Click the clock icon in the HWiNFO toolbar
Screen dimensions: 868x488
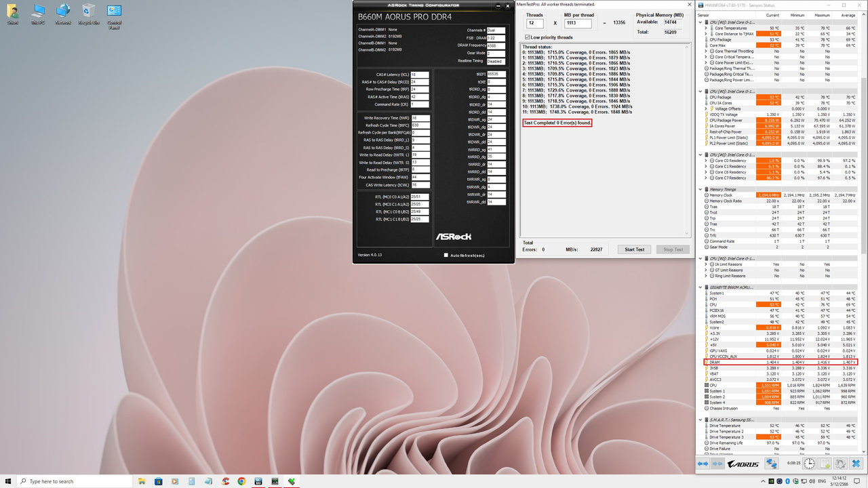coord(809,463)
